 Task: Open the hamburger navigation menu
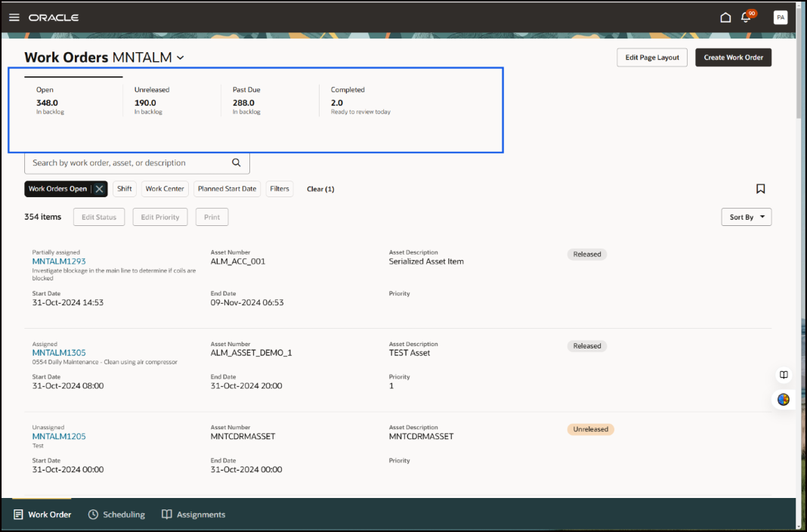14,17
